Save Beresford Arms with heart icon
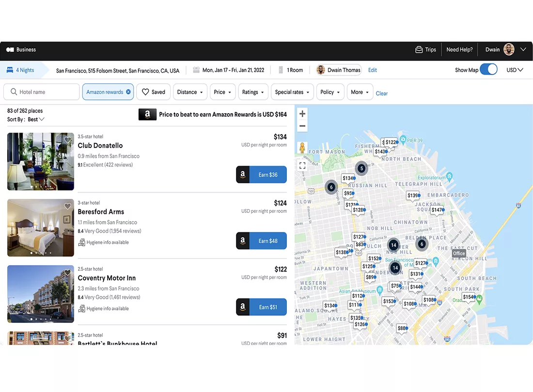 pos(68,206)
